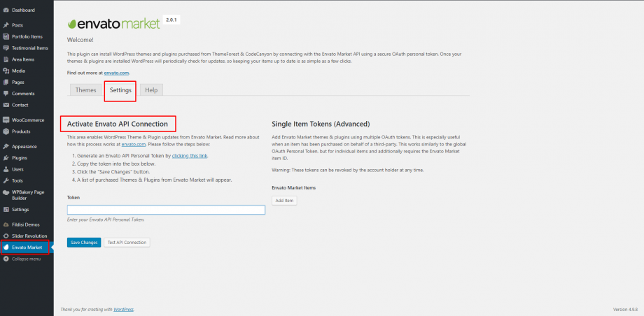This screenshot has height=316, width=644.
Task: Collapse the admin sidebar menu
Action: (x=27, y=259)
